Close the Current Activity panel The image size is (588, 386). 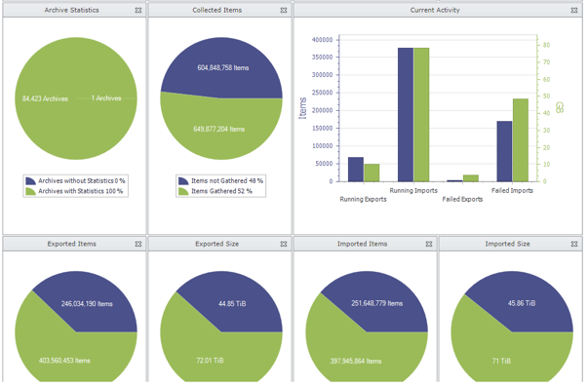(x=574, y=10)
